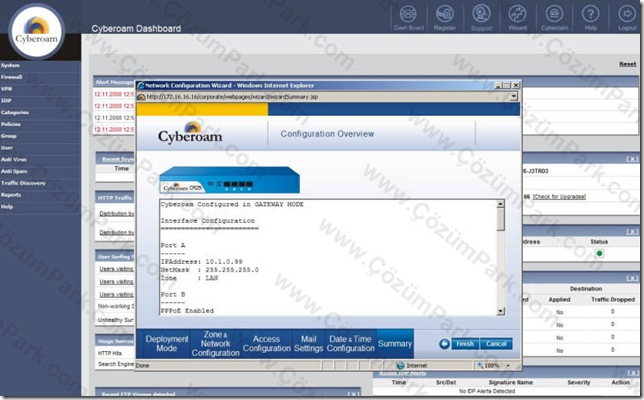644x400 pixels.
Task: Click the Cancel button in wizard
Action: coord(496,344)
